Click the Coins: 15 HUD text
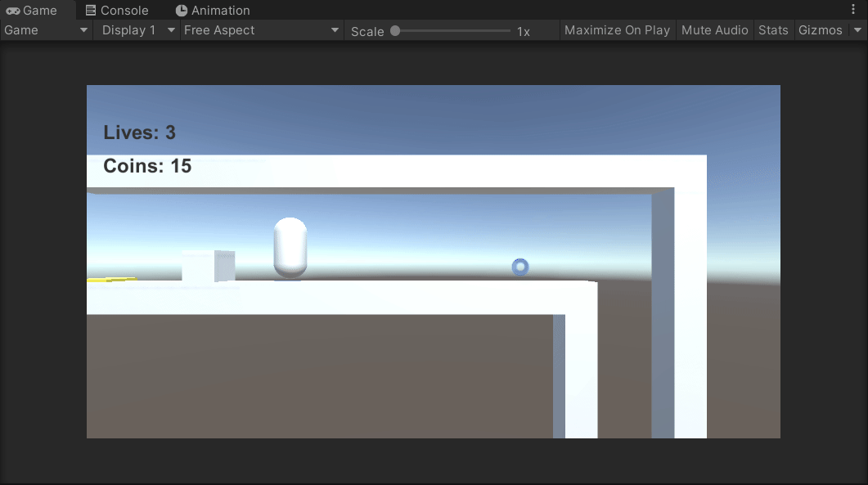 (x=147, y=165)
